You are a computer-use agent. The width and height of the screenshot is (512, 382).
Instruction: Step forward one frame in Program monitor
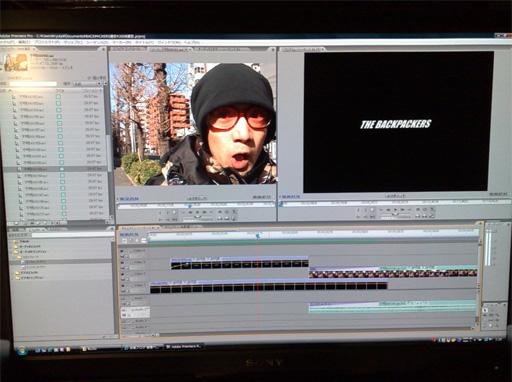tap(402, 210)
